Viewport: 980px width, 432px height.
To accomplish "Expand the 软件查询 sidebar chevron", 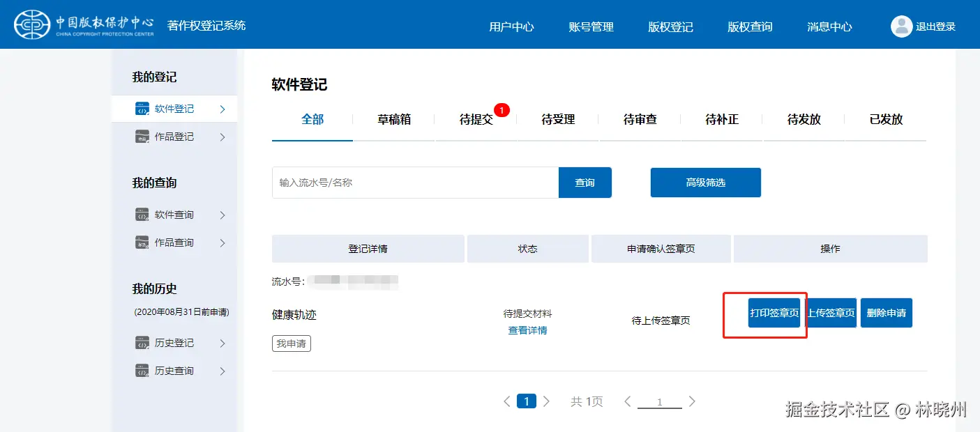I will [223, 215].
